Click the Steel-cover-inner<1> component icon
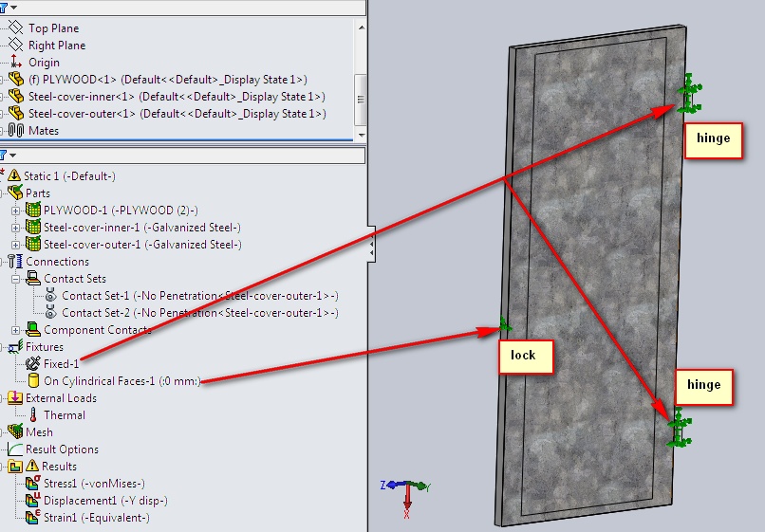765x532 pixels. pos(16,96)
